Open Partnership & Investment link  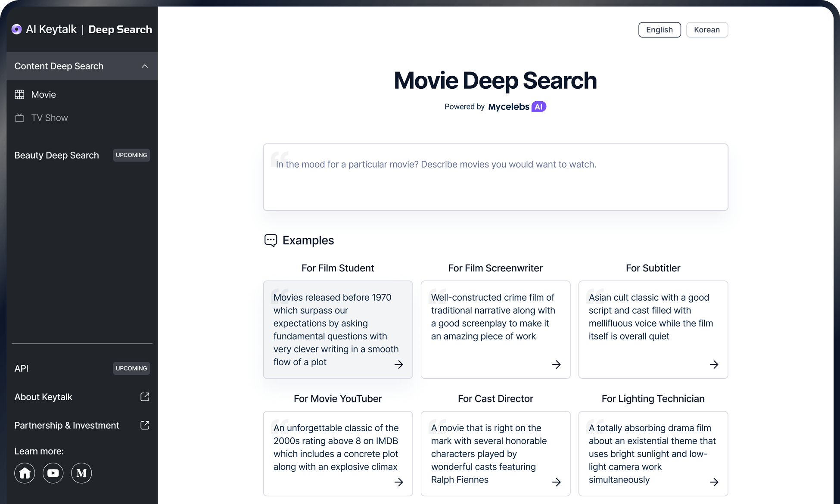click(x=67, y=425)
